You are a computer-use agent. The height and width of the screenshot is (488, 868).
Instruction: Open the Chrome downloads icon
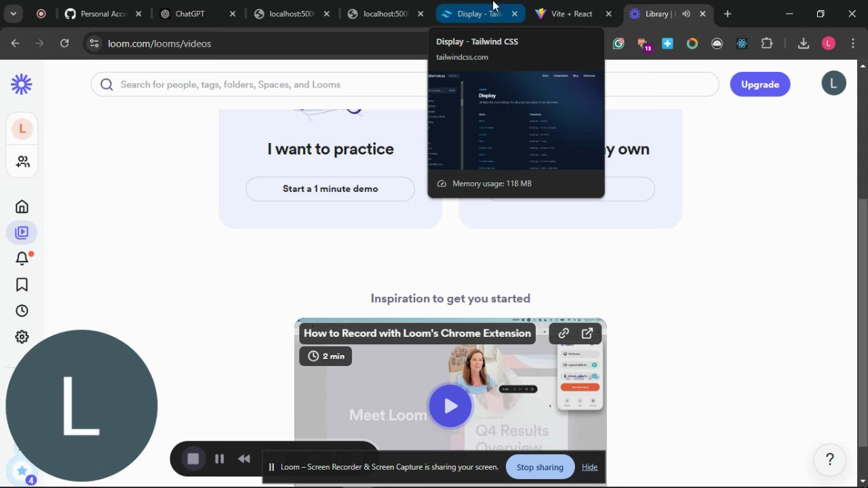coord(804,43)
